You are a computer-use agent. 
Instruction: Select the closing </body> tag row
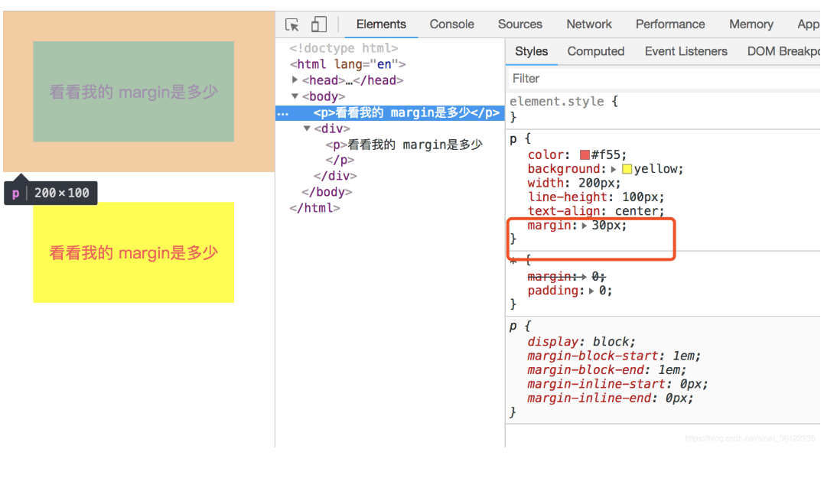[327, 192]
